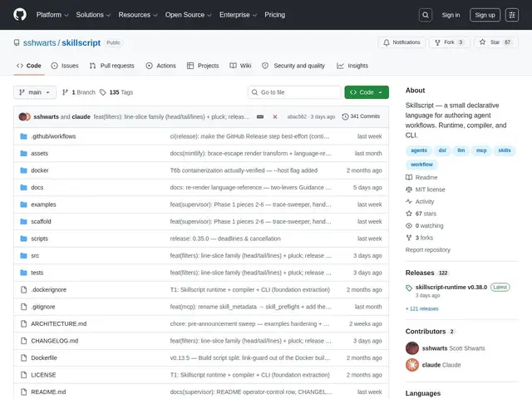This screenshot has height=399, width=532.
Task: Click the search magnifier icon in header
Action: point(425,15)
